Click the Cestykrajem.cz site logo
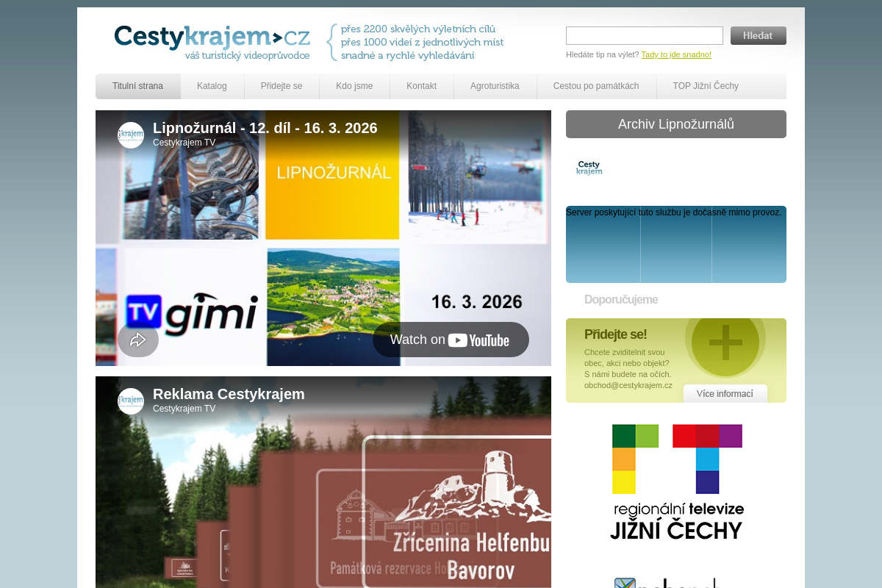Image resolution: width=882 pixels, height=588 pixels. [x=212, y=41]
